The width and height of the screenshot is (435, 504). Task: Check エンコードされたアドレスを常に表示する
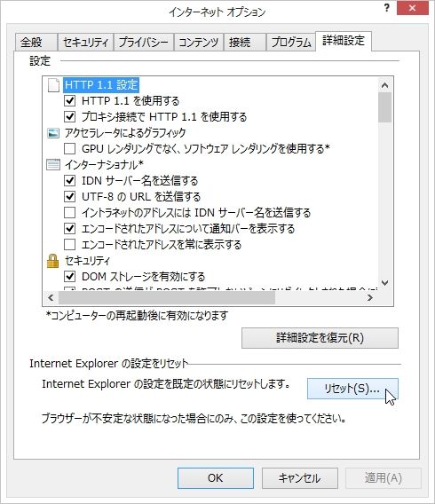[70, 245]
